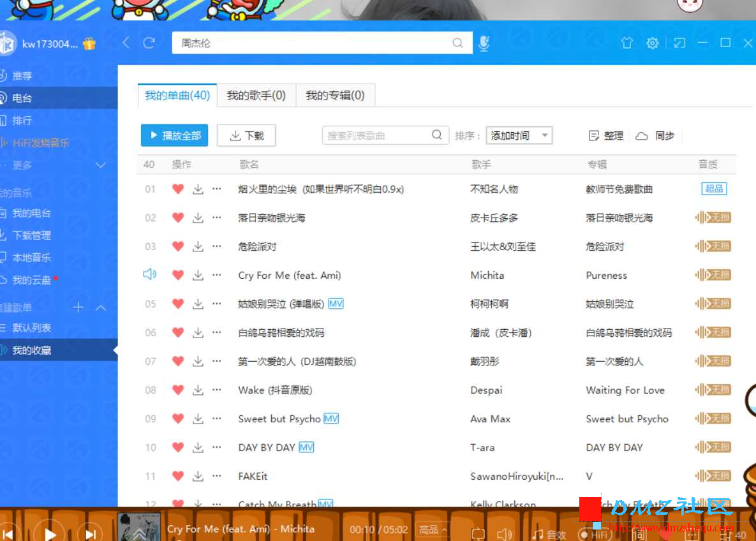Image resolution: width=756 pixels, height=541 pixels.
Task: Open MV badge for 姑娘别哭泣
Action: [x=336, y=304]
